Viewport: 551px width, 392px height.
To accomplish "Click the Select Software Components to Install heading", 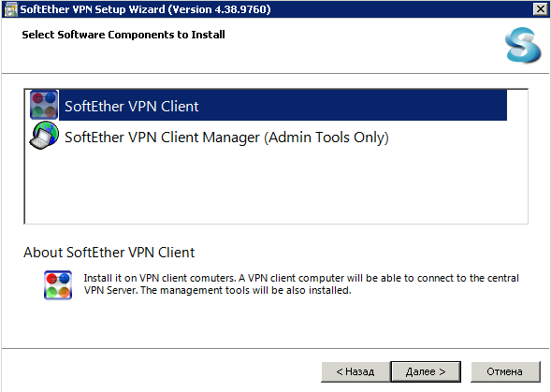I will [x=123, y=35].
